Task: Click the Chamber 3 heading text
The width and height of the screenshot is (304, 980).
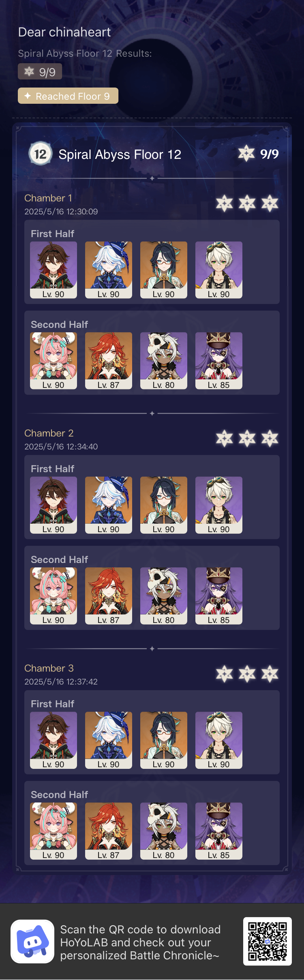Action: click(49, 668)
